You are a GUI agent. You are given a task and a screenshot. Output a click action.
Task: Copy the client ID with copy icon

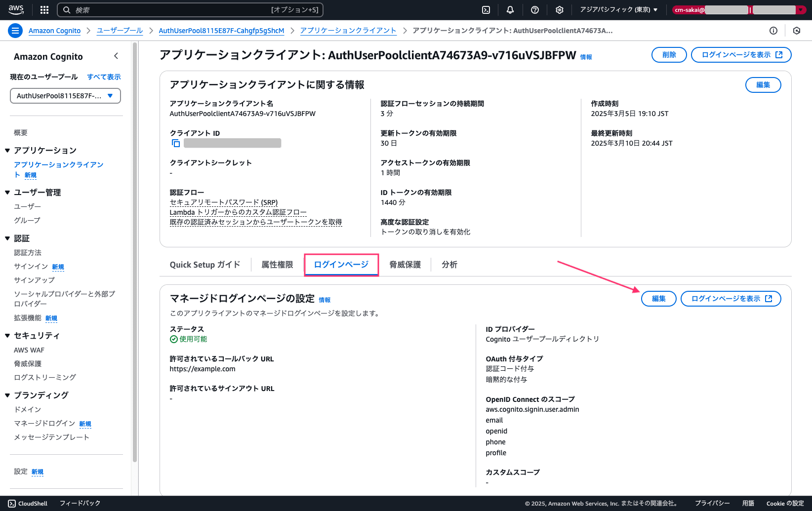[176, 143]
